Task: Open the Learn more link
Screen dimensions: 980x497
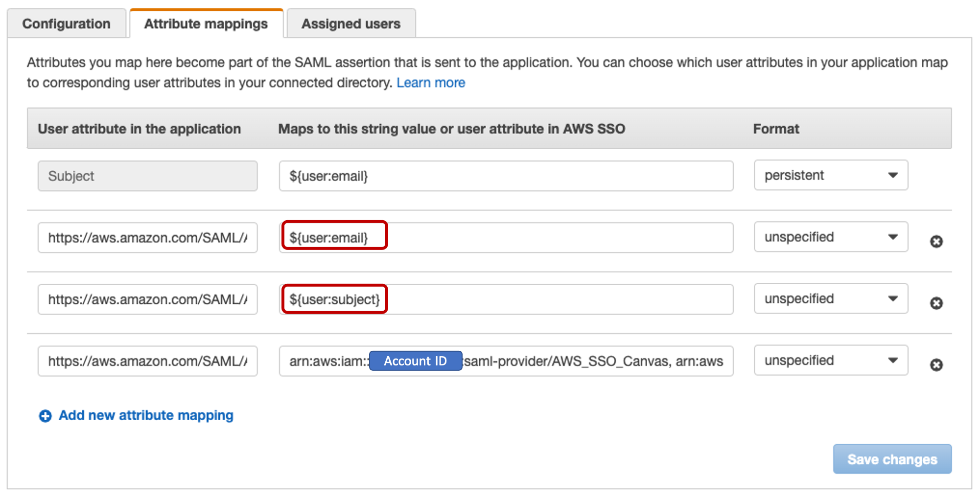Action: [430, 83]
